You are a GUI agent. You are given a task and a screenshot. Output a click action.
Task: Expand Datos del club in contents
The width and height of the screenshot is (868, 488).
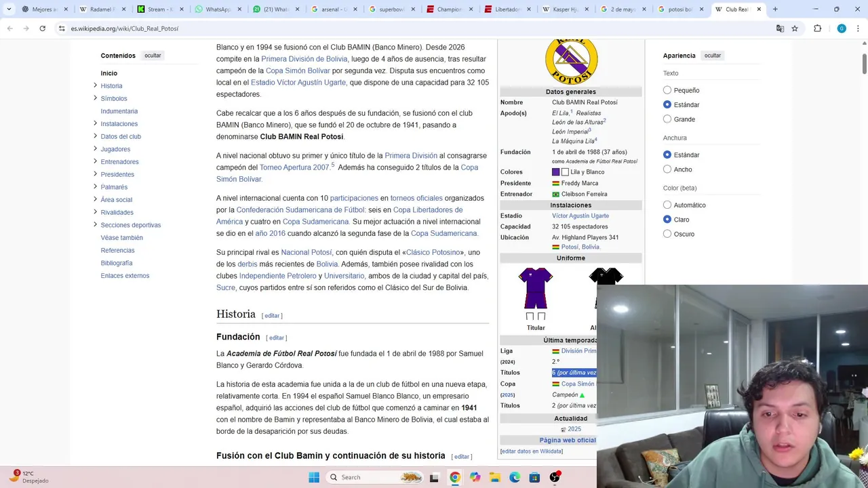(x=95, y=136)
